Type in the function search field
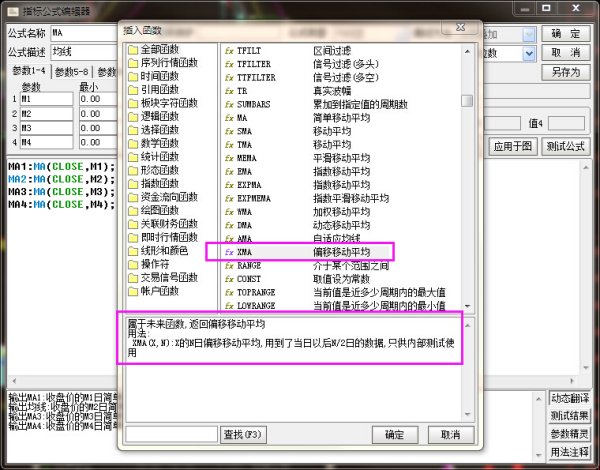This screenshot has height=470, width=600. (x=171, y=434)
